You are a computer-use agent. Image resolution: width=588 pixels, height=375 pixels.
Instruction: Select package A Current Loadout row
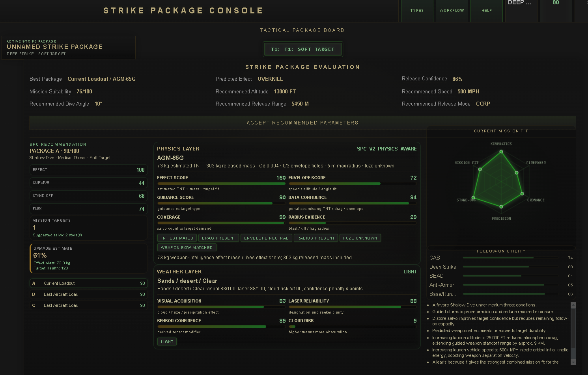tap(89, 283)
